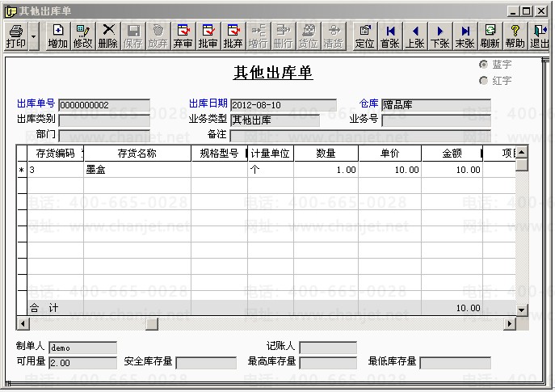The width and height of the screenshot is (555, 392).
Task: Go to last record with 末张
Action: point(465,36)
